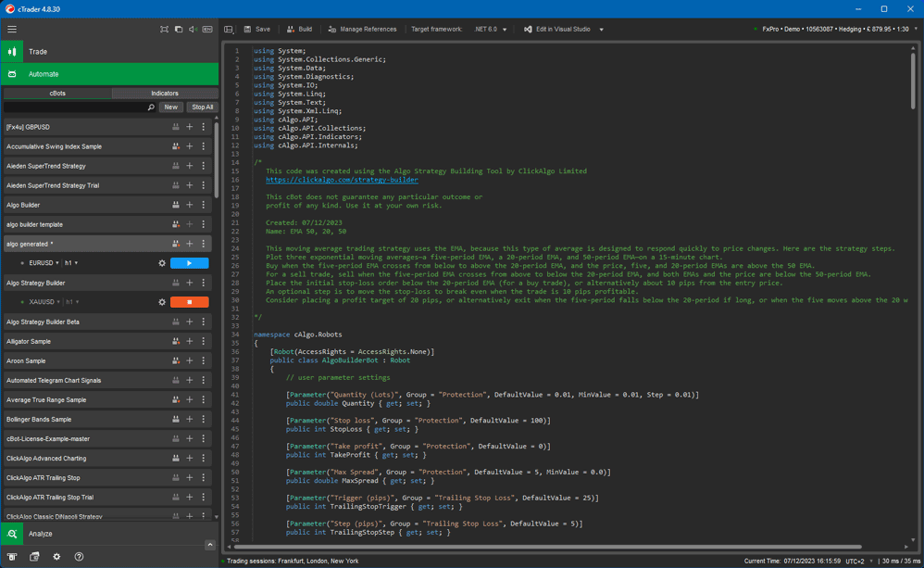
Task: Create a new cBot with New button
Action: [x=171, y=107]
